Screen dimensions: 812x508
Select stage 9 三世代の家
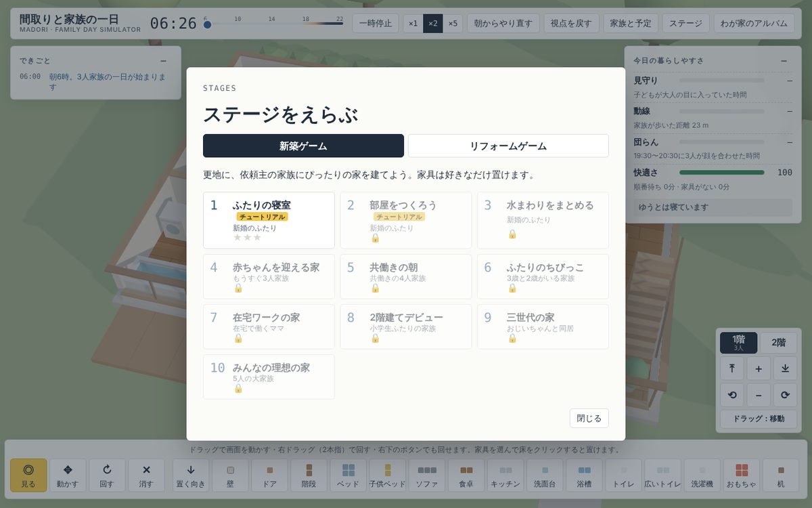[x=543, y=326]
